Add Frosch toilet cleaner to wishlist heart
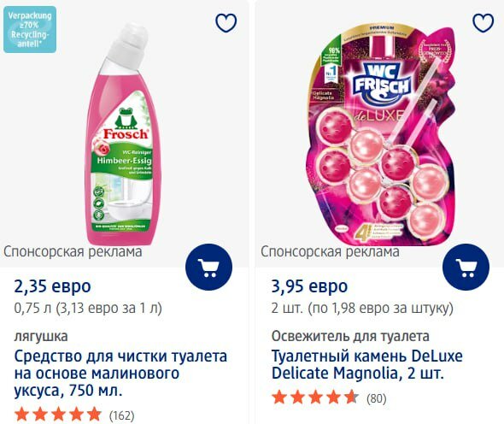504x424 pixels. click(x=226, y=22)
